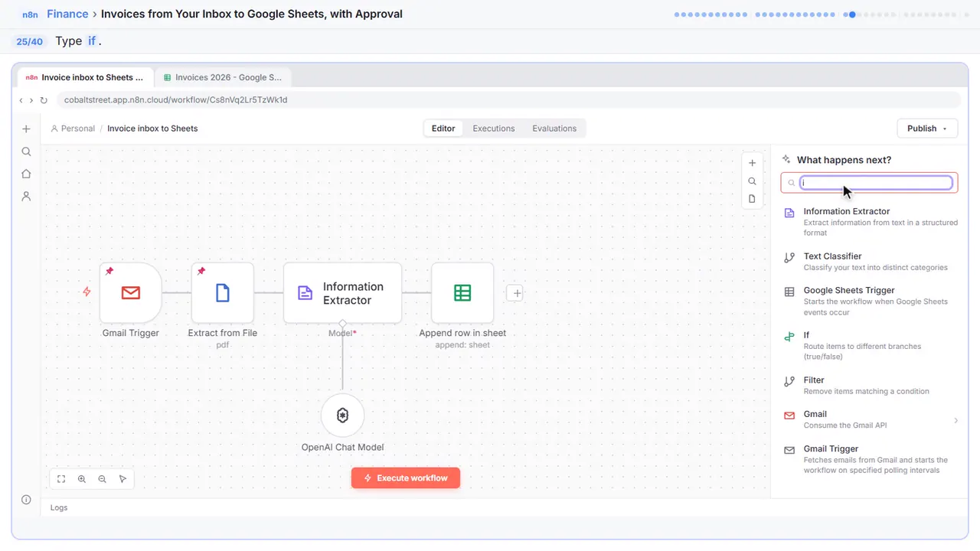The image size is (980, 551).
Task: Select the OpenAI Chat Model node
Action: click(x=342, y=415)
